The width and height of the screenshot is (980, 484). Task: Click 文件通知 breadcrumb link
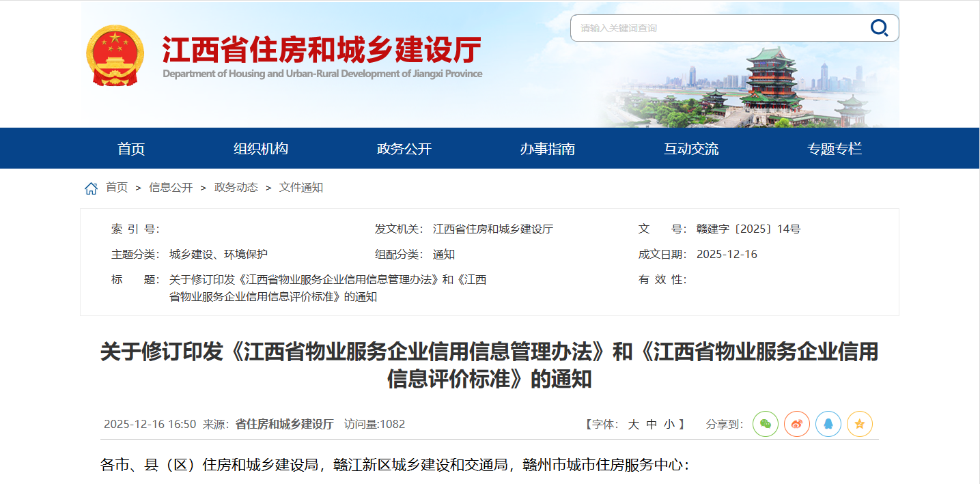click(301, 188)
